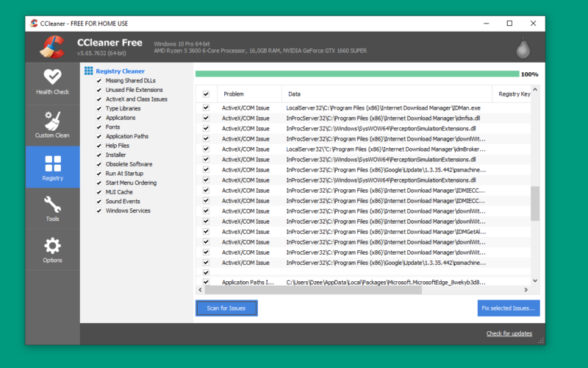Click the CCleaner logo in header
The height and width of the screenshot is (368, 588).
coord(52,47)
